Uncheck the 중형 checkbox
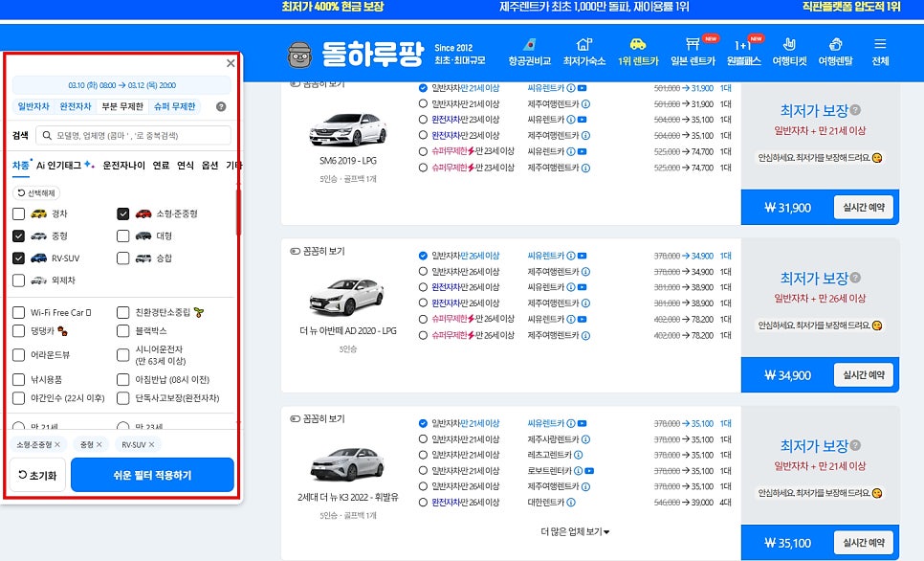Viewport: 924px width, 561px height. click(19, 236)
